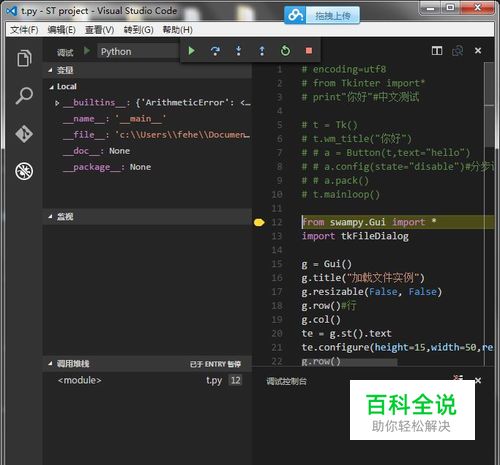Click code line g = Gui()
Screen dimensions: 500x465
(326, 264)
